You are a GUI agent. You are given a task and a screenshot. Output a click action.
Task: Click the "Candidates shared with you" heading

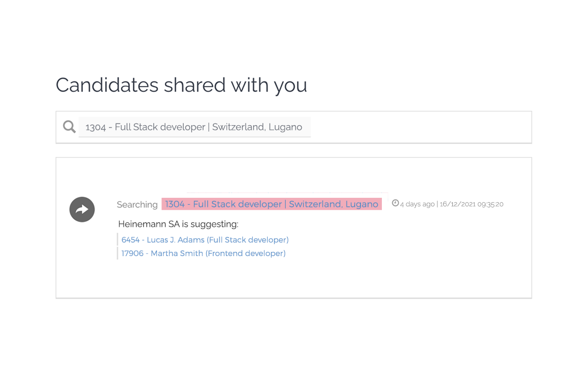(181, 85)
